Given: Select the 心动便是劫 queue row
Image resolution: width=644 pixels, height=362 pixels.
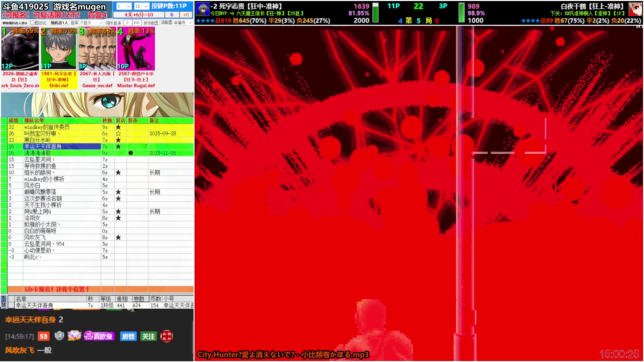Looking at the screenshot, I should (x=101, y=250).
